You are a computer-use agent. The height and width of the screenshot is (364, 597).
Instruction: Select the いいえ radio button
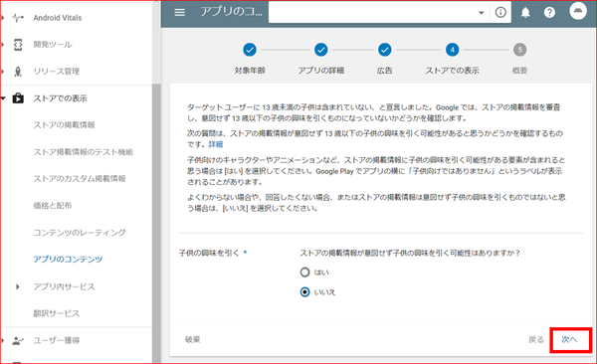pyautogui.click(x=304, y=292)
